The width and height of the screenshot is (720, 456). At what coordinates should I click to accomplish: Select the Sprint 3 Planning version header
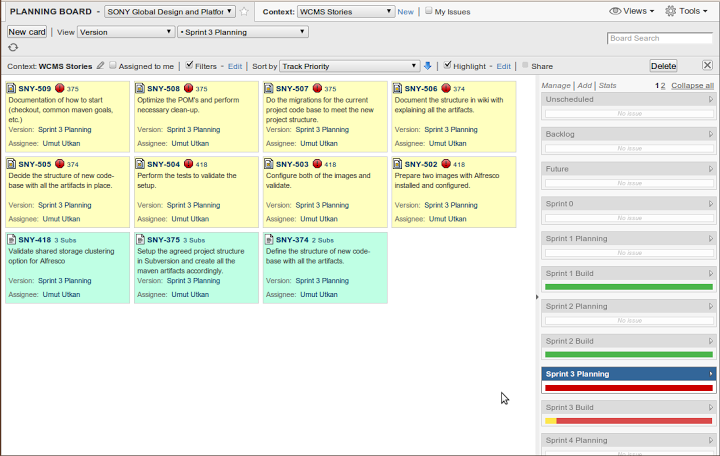pos(629,374)
